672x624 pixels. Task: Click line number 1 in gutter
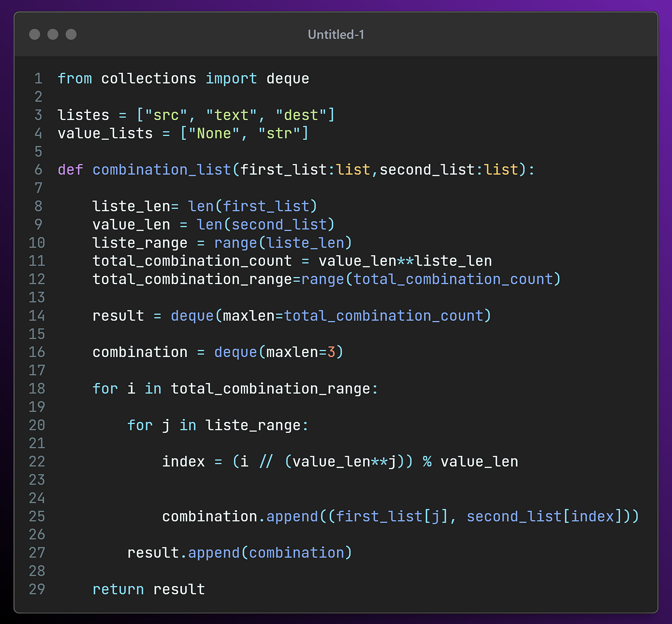[x=38, y=78]
